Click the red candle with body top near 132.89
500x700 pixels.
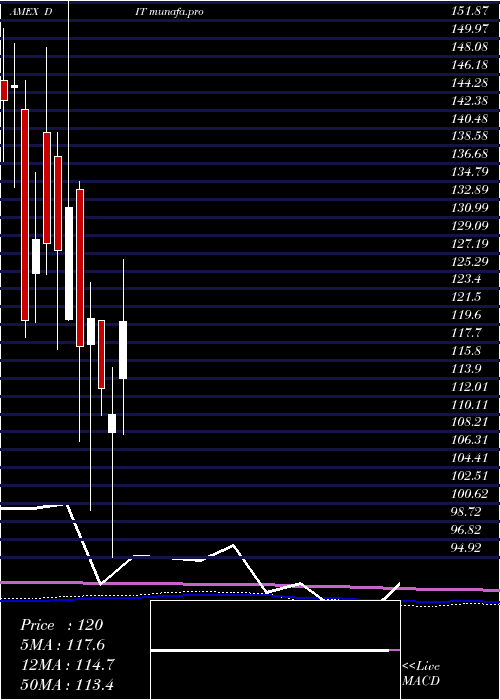point(80,268)
